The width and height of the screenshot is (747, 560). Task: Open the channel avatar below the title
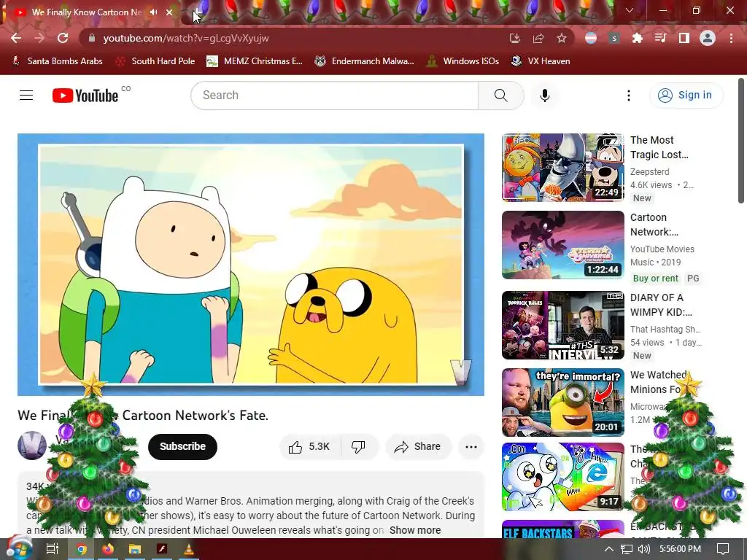tap(32, 446)
